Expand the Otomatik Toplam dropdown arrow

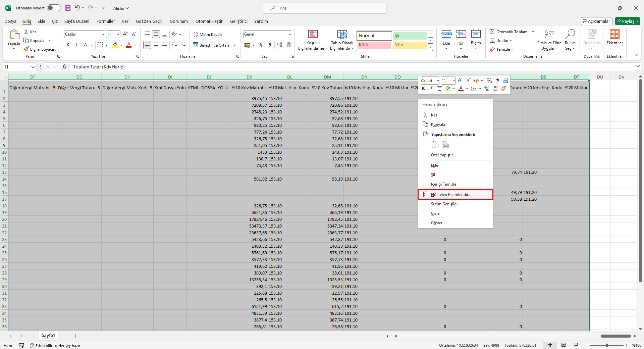point(533,32)
